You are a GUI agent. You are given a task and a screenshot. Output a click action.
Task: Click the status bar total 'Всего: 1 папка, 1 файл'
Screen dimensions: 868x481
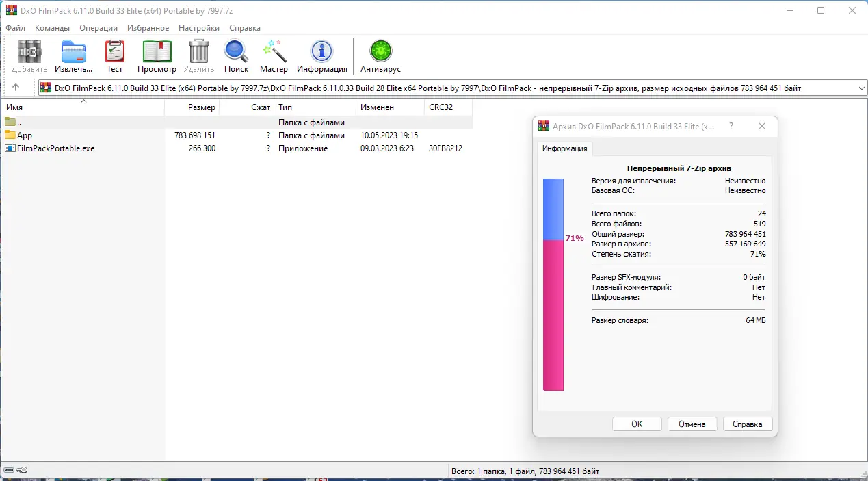(525, 471)
